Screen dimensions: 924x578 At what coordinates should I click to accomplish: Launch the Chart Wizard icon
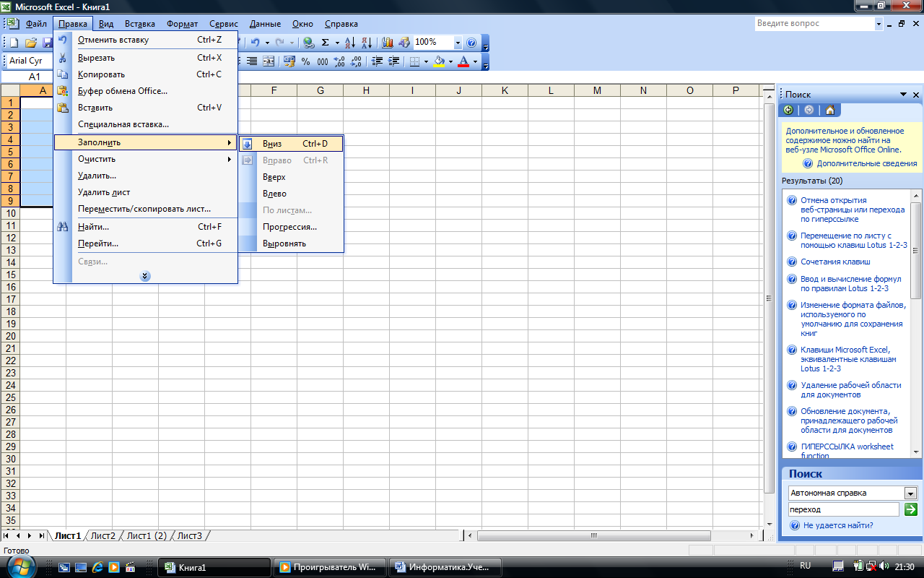pos(388,43)
